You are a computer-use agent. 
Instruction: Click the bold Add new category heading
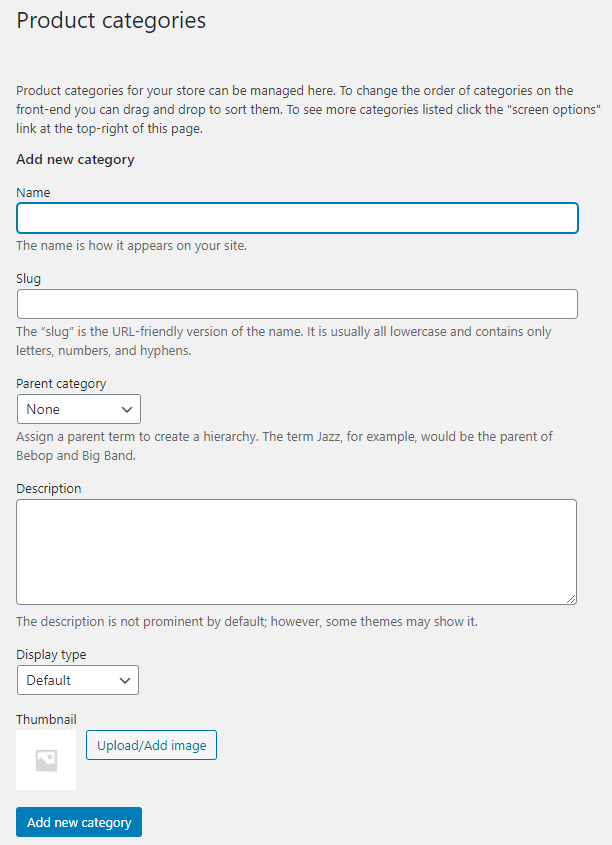coord(75,160)
